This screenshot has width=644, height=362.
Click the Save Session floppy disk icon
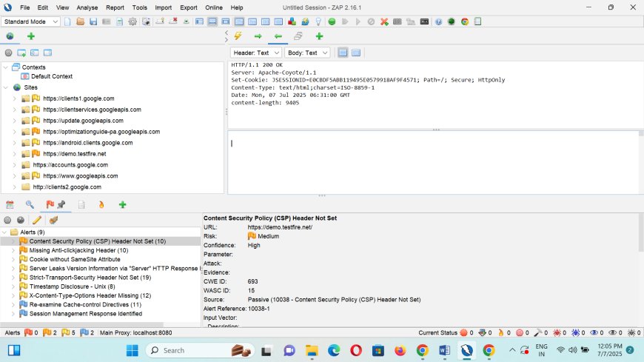point(93,21)
